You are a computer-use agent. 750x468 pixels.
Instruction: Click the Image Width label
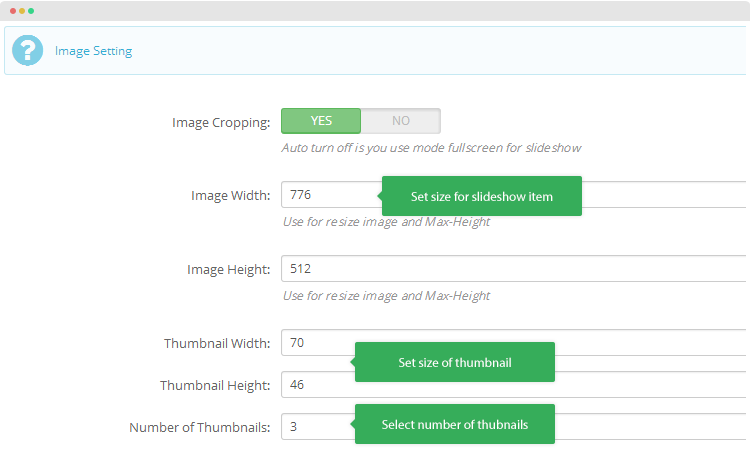(230, 195)
